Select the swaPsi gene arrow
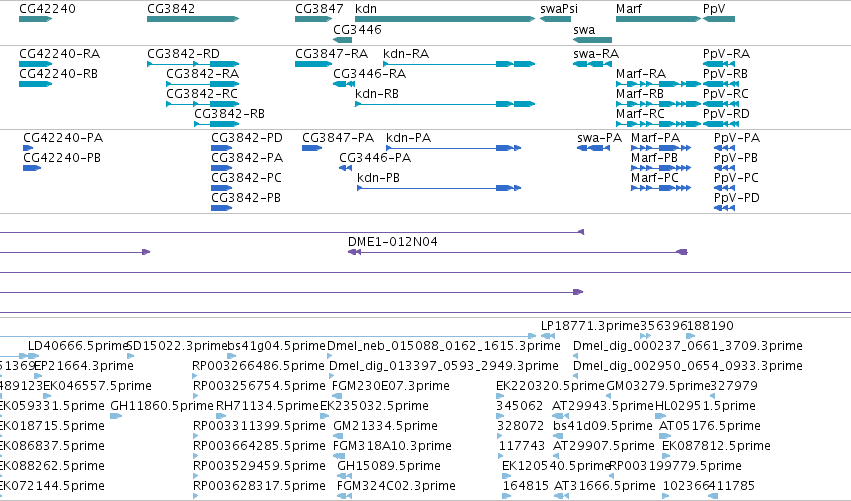This screenshot has height=501, width=851. [x=555, y=19]
